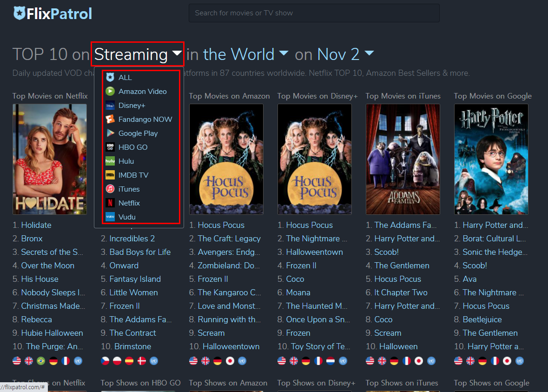Click the Czech flag under HBO GO list
Screen dimensions: 548x392
[105, 361]
